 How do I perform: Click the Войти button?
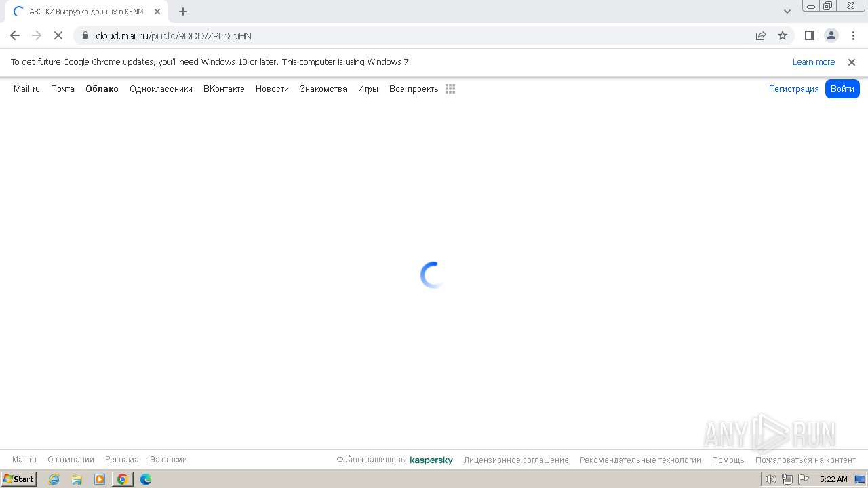pos(842,89)
